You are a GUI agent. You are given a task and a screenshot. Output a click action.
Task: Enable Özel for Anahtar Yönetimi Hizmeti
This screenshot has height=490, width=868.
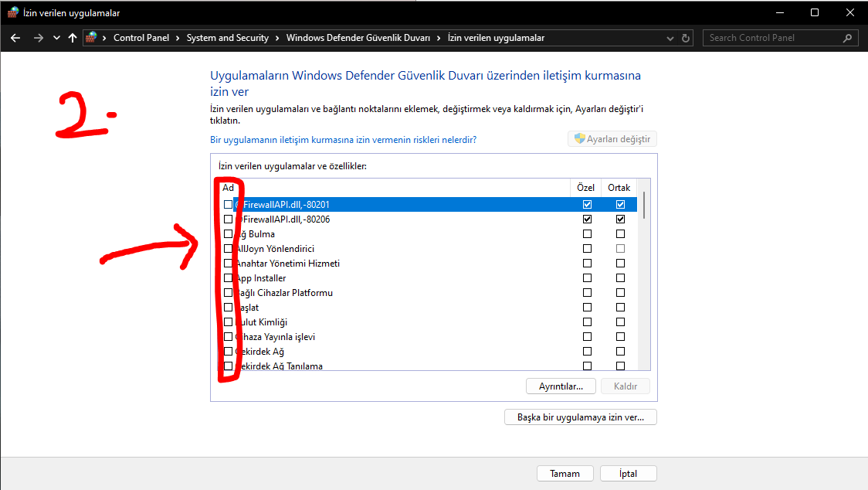[x=588, y=264]
